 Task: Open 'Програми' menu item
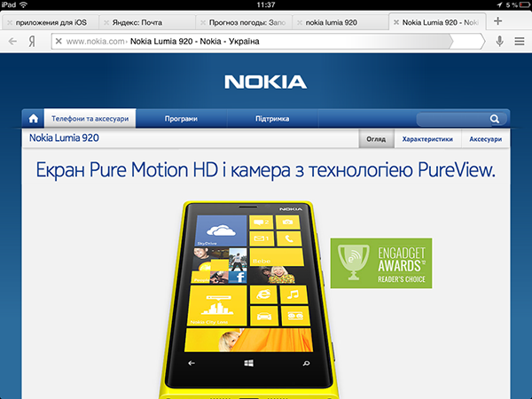click(x=181, y=119)
